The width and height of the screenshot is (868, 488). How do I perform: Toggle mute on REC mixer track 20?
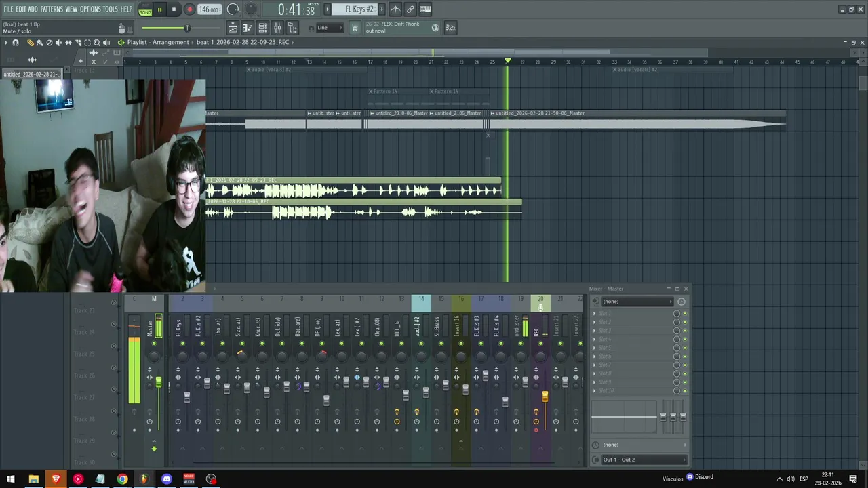[x=540, y=344]
